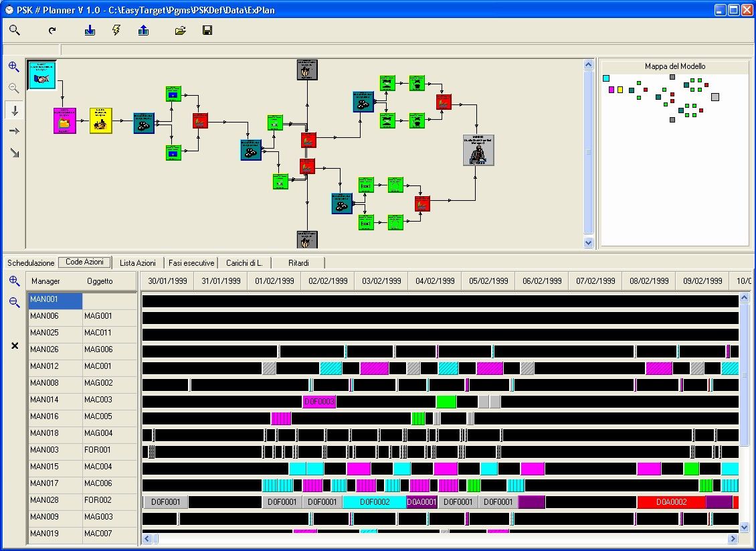
Task: Select the teal node right of the yellow node
Action: click(x=144, y=123)
